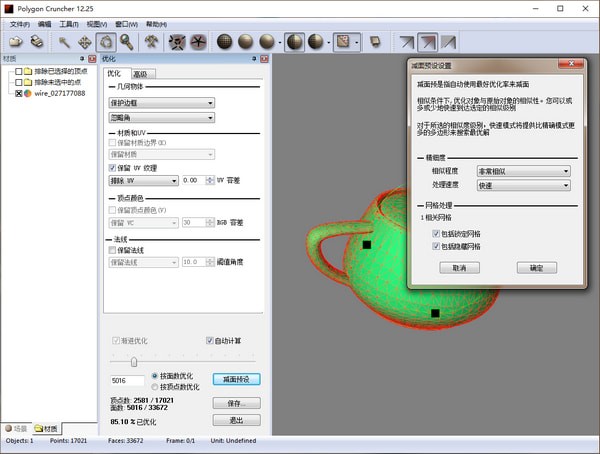Toggle the 保留 UV 纹理 checkbox
The image size is (600, 454).
click(x=111, y=167)
